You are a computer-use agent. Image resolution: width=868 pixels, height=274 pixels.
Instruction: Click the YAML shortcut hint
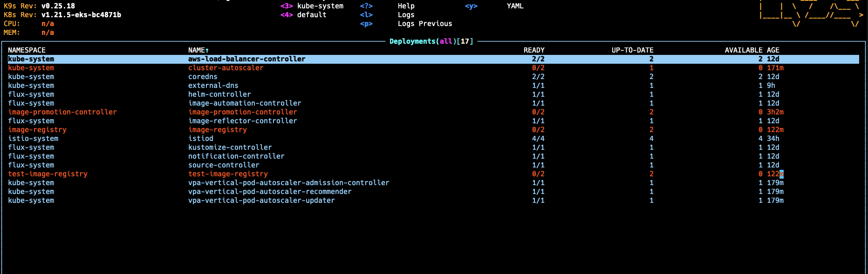click(515, 6)
